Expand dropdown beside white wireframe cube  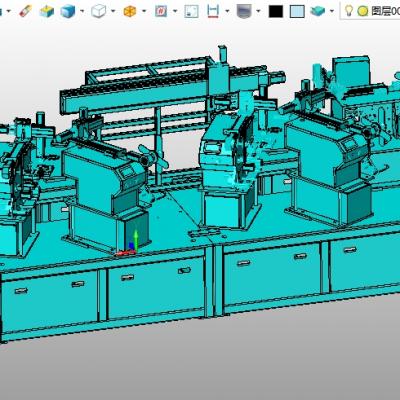113,11
